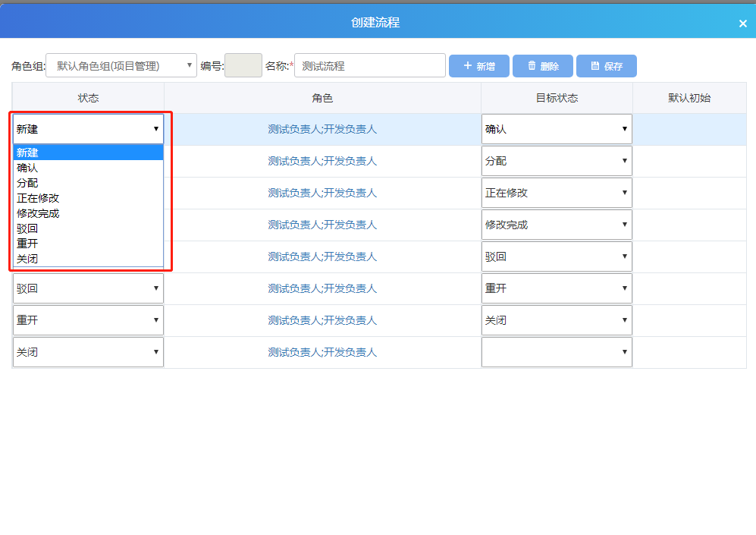Open the 角色组 role group dropdown
756x535 pixels.
click(121, 66)
